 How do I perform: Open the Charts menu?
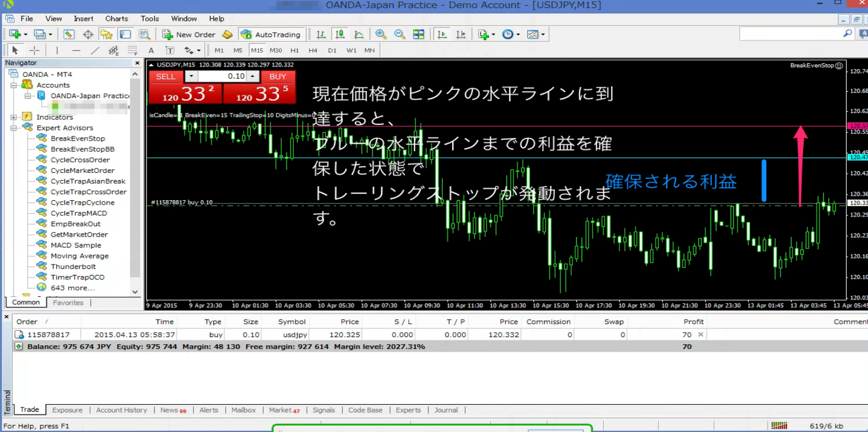pyautogui.click(x=117, y=19)
